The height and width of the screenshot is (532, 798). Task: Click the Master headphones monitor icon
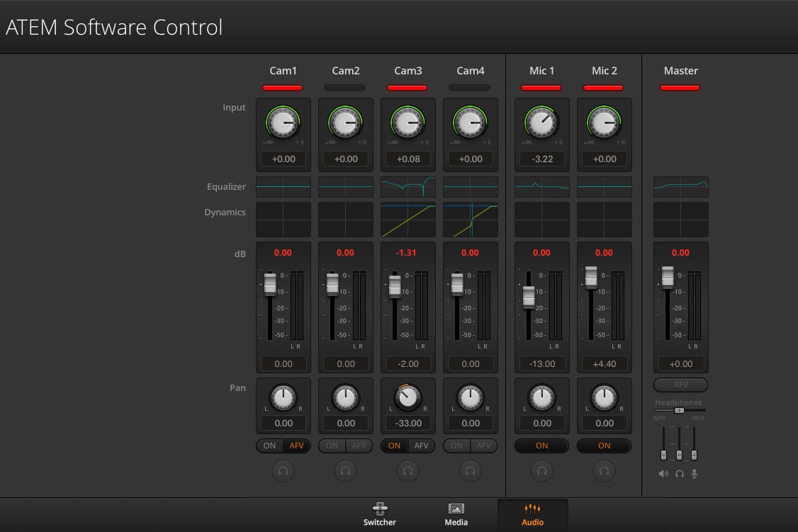pyautogui.click(x=680, y=473)
